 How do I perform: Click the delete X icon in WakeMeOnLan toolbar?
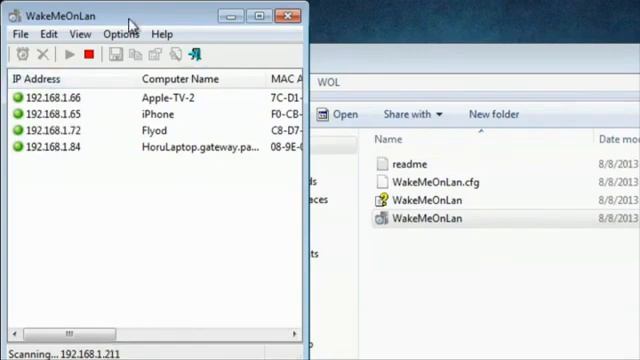(42, 54)
